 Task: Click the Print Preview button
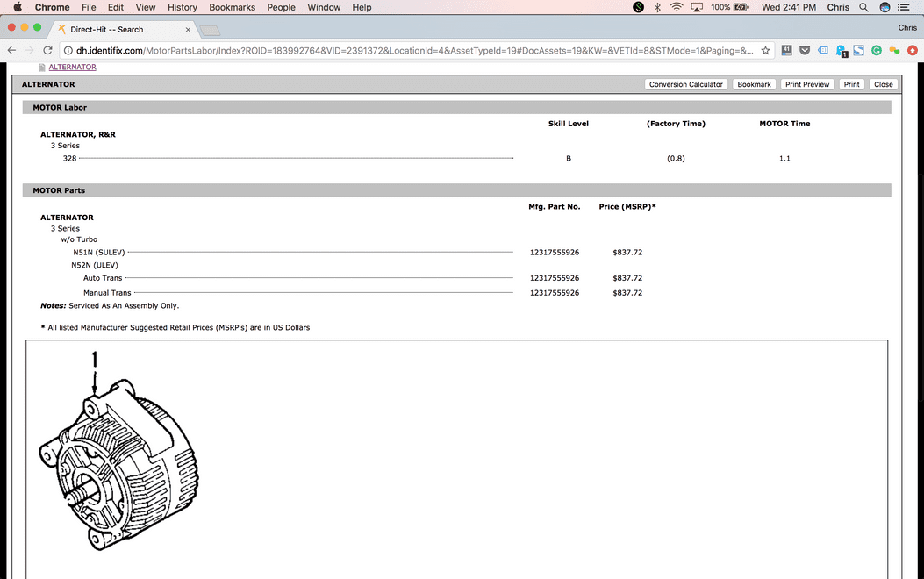pyautogui.click(x=806, y=84)
